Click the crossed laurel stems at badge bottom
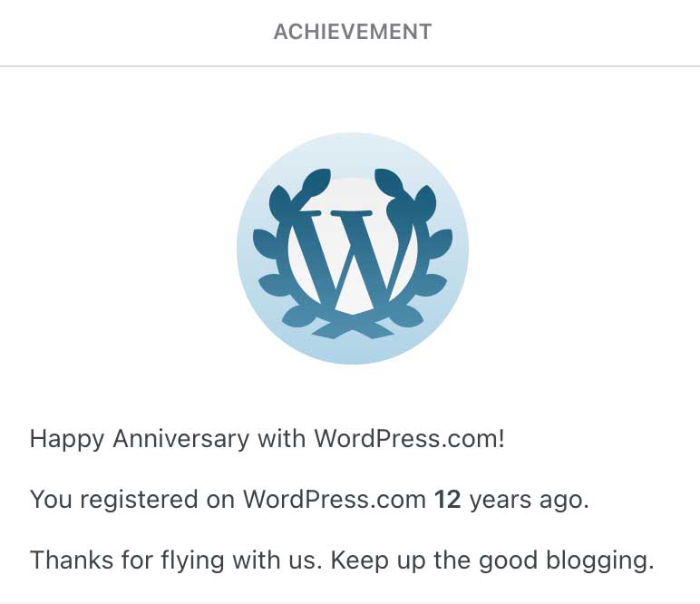Viewport: 700px width, 604px height. coord(353,328)
